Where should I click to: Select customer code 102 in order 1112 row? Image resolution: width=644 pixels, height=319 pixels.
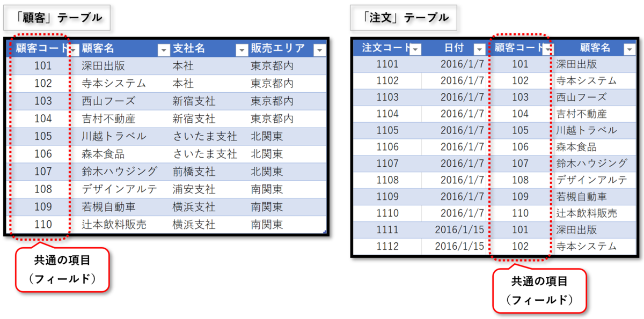520,247
